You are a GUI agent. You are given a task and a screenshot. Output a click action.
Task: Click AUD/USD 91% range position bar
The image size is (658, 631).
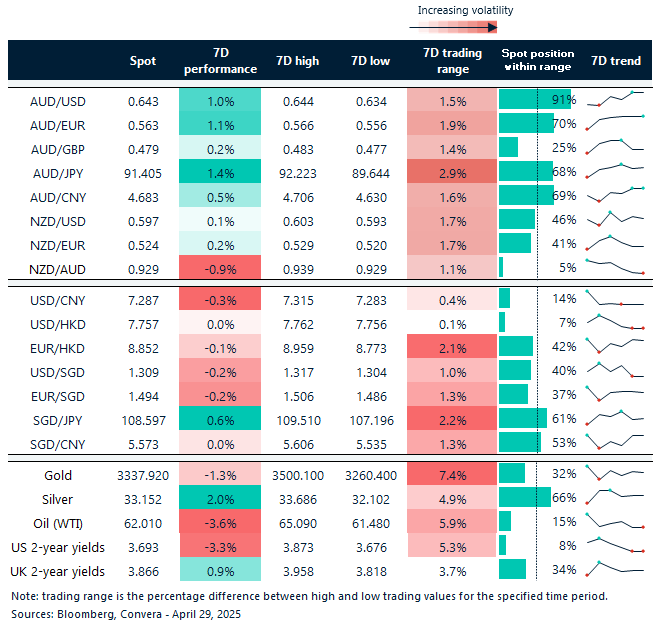pyautogui.click(x=535, y=99)
